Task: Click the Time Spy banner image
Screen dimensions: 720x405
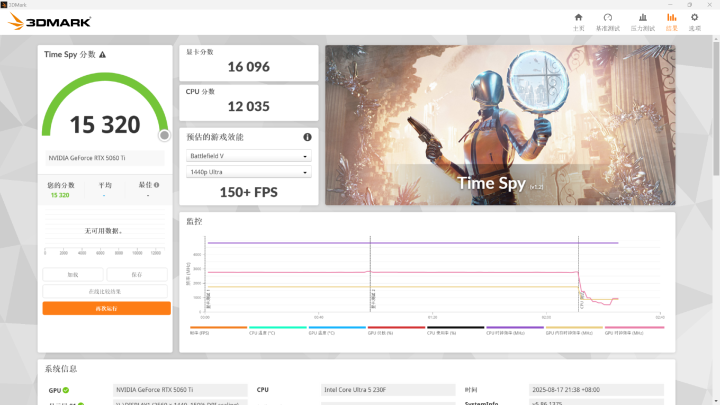Action: coord(499,125)
